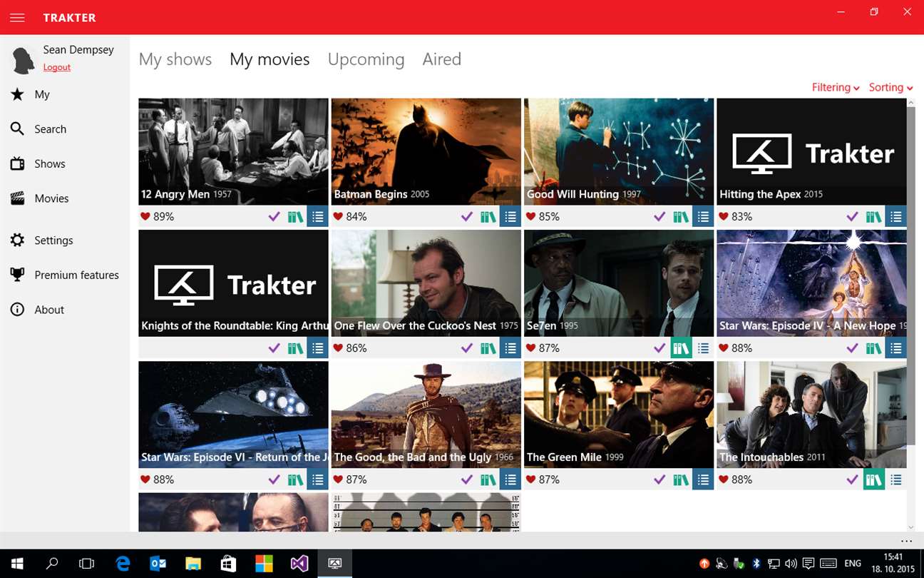
Task: Click list icon for The Green Mile
Action: pyautogui.click(x=703, y=480)
